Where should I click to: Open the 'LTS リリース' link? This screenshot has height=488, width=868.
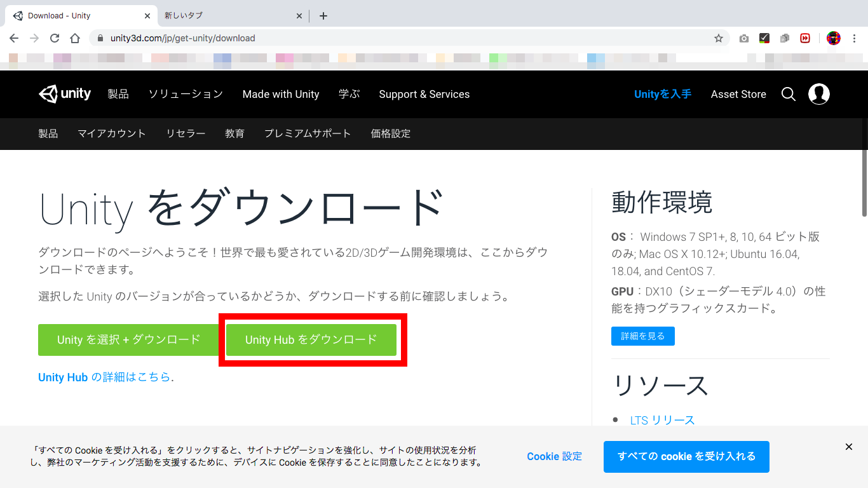[663, 420]
